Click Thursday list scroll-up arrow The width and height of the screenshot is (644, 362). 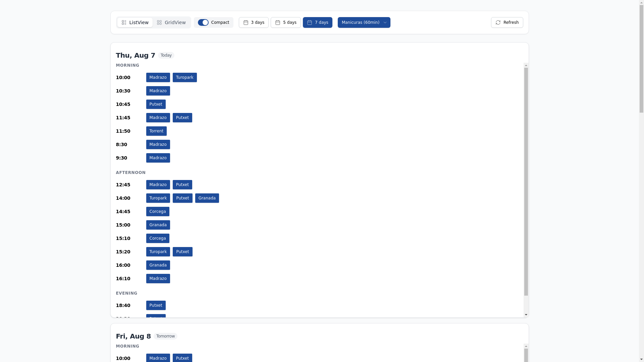[526, 65]
